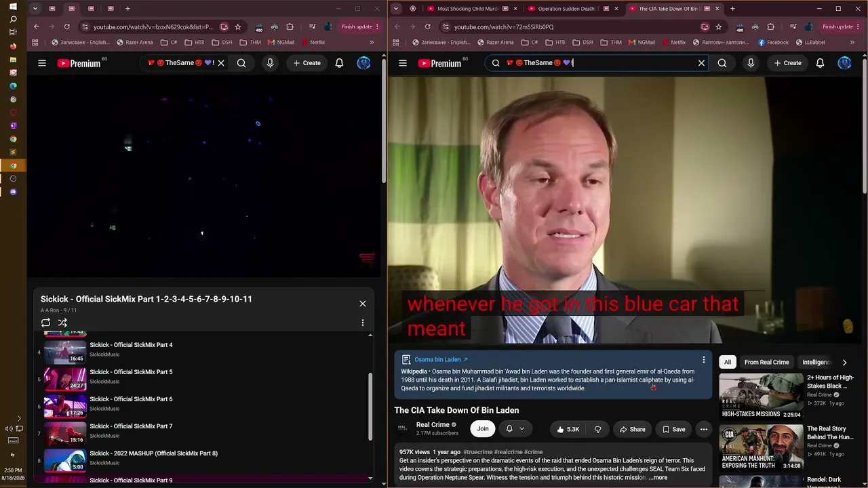The width and height of the screenshot is (868, 488).
Task: Open notification preferences dropdown for Real Crime
Action: point(515,428)
